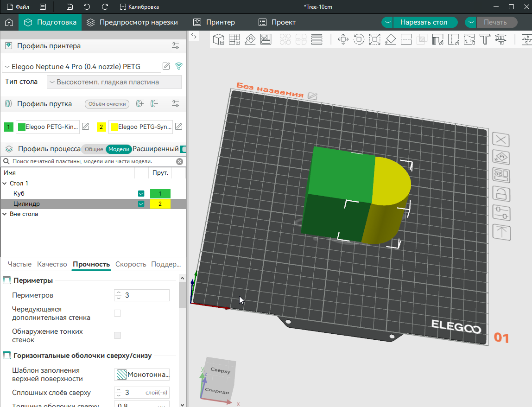Screen dimensions: 532x407
Task: Open the Калибровка menu button
Action: point(139,7)
